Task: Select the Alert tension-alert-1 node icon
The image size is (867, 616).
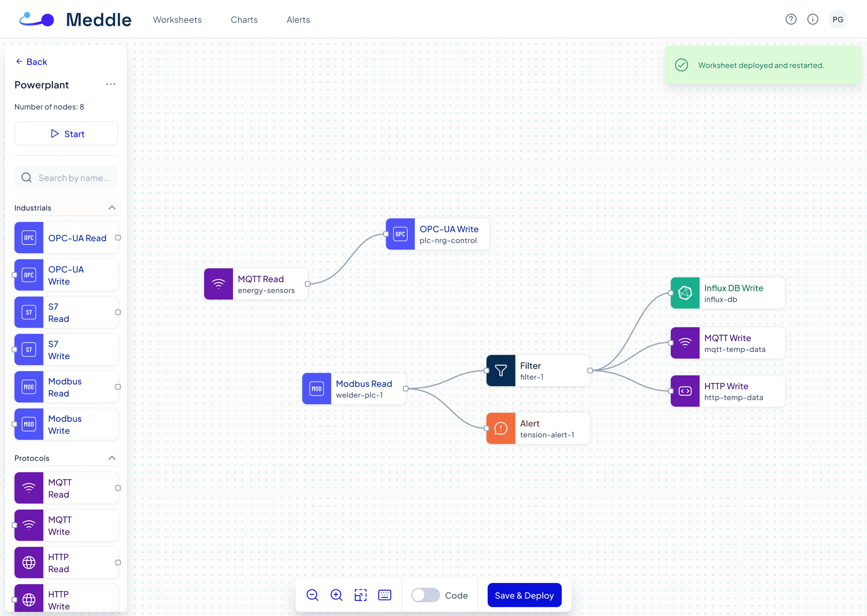Action: (x=501, y=428)
